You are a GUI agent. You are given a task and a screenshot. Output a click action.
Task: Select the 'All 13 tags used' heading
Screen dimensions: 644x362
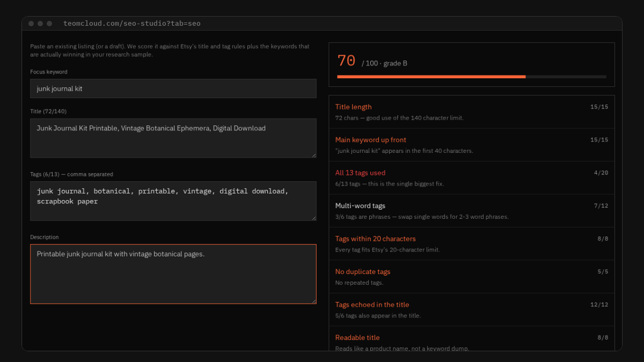point(360,173)
